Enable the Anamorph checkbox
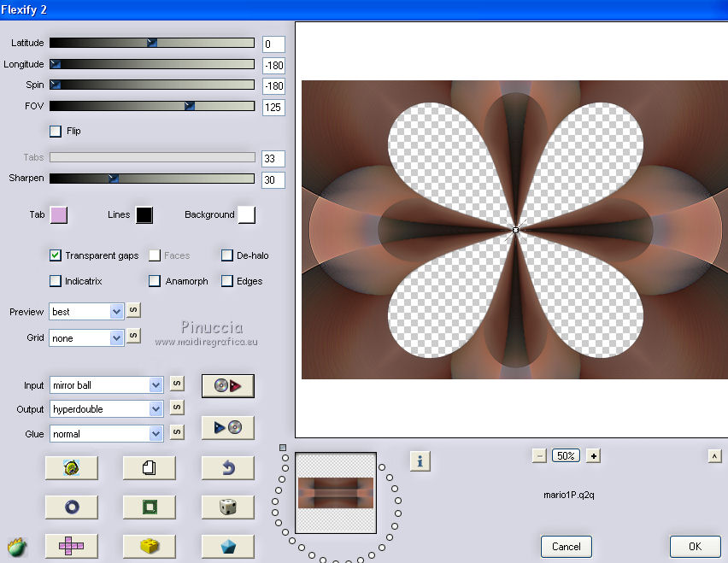The image size is (728, 563). pyautogui.click(x=155, y=281)
